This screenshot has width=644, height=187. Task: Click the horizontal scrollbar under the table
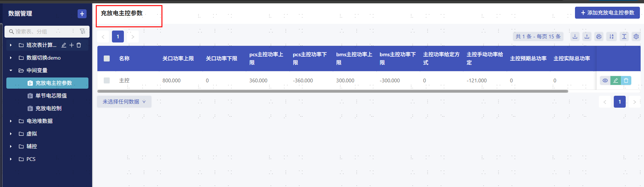click(x=332, y=91)
